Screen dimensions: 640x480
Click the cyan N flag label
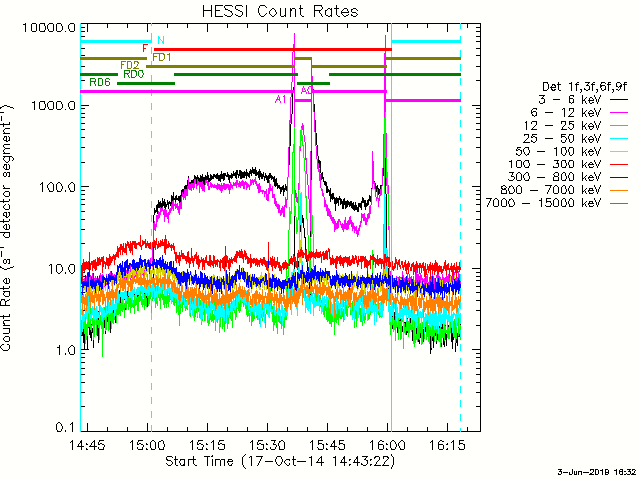pyautogui.click(x=161, y=40)
